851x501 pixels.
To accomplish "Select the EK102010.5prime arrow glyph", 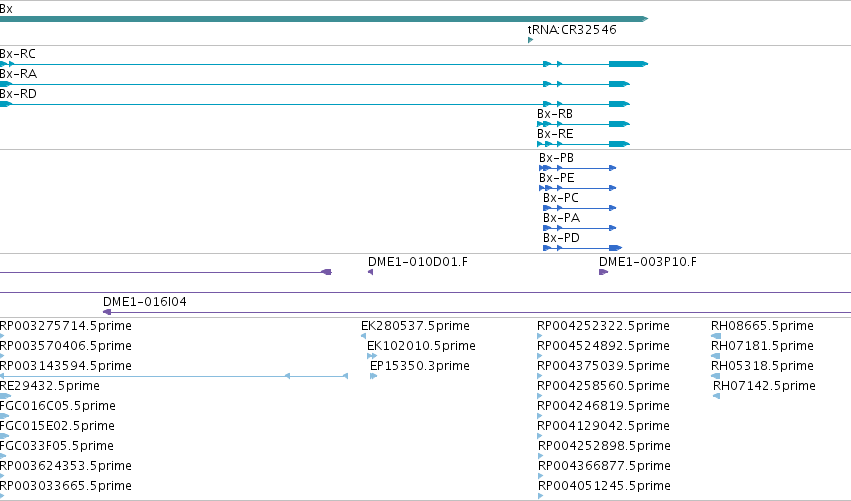I will click(x=372, y=356).
